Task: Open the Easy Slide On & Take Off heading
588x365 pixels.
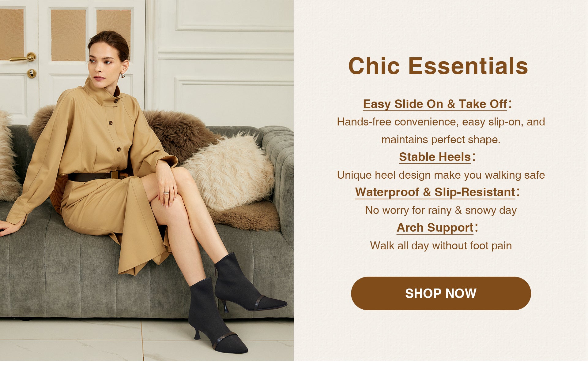Action: click(435, 104)
